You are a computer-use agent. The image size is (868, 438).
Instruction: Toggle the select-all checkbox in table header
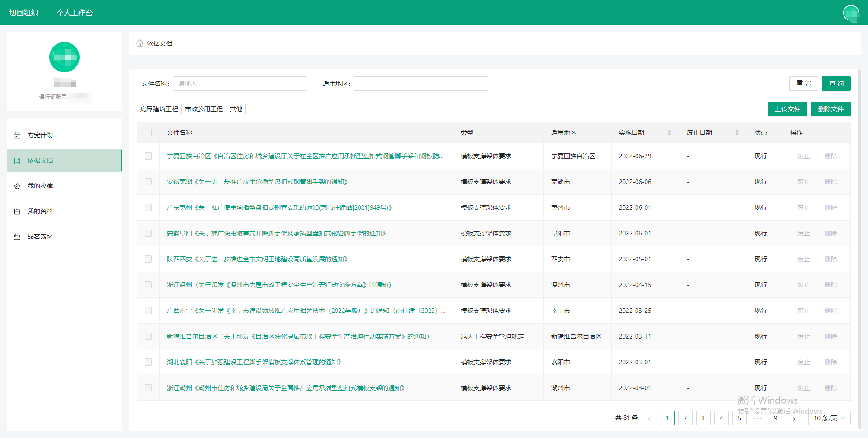click(148, 132)
